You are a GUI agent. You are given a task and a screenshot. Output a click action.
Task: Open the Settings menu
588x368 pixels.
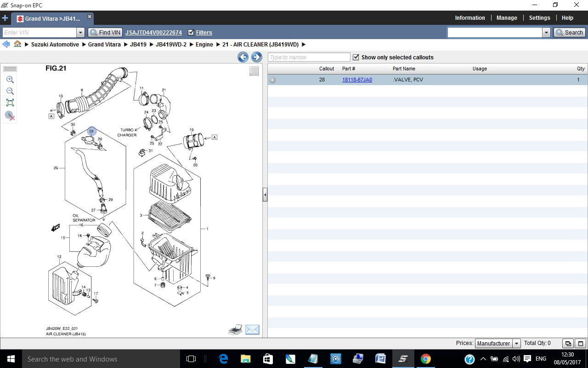(539, 18)
